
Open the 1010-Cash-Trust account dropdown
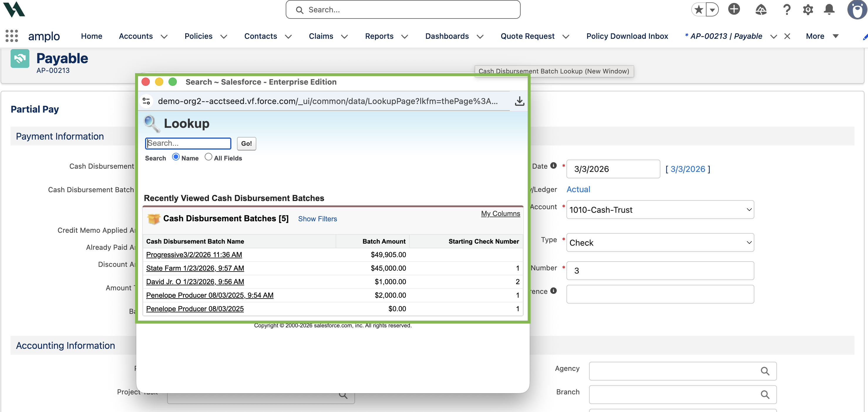click(x=660, y=210)
